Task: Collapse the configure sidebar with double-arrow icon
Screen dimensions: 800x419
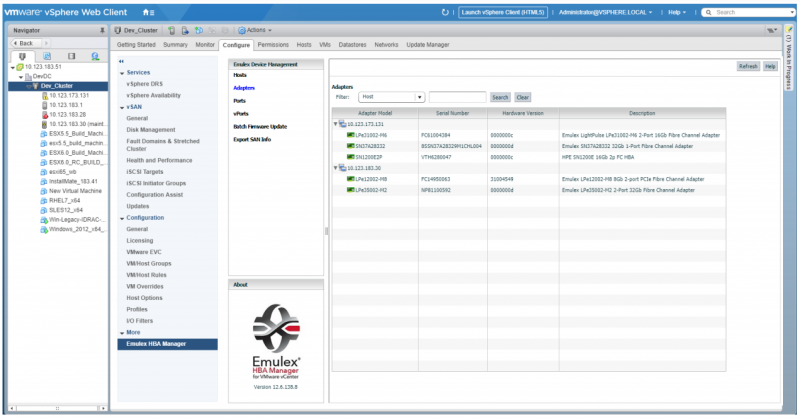Action: point(121,61)
